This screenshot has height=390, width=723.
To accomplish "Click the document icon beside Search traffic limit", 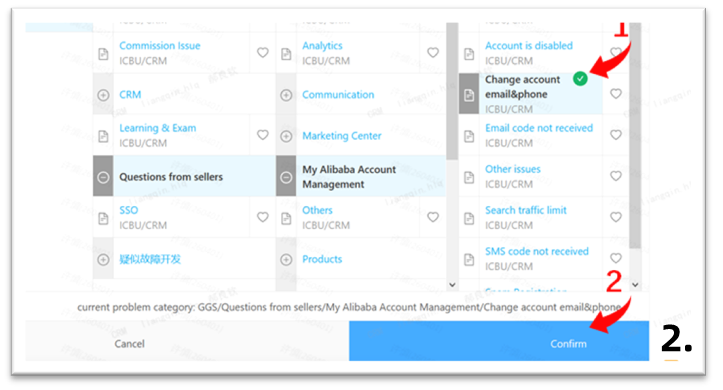I will pos(469,218).
